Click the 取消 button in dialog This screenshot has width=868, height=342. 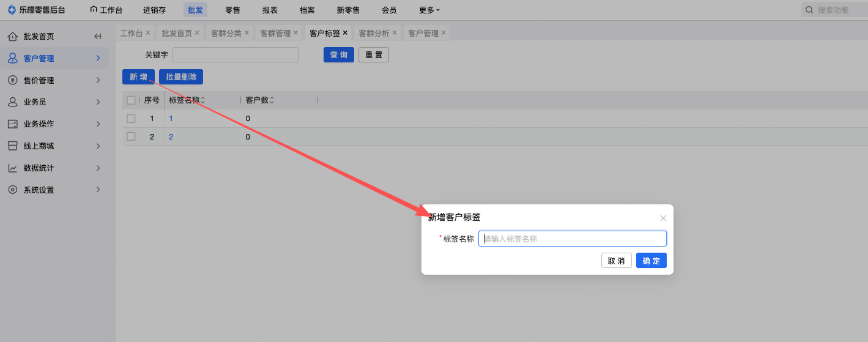point(617,261)
